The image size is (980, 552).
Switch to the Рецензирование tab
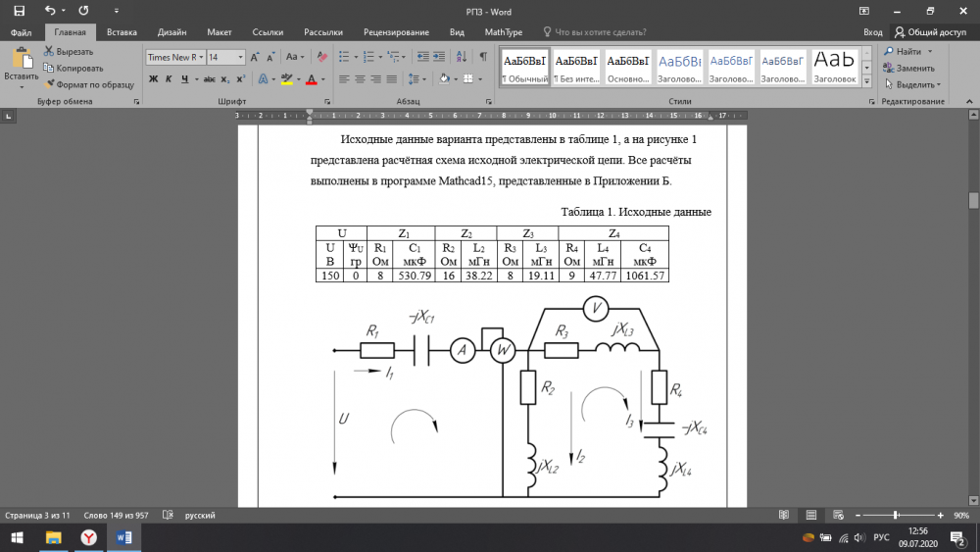click(396, 32)
